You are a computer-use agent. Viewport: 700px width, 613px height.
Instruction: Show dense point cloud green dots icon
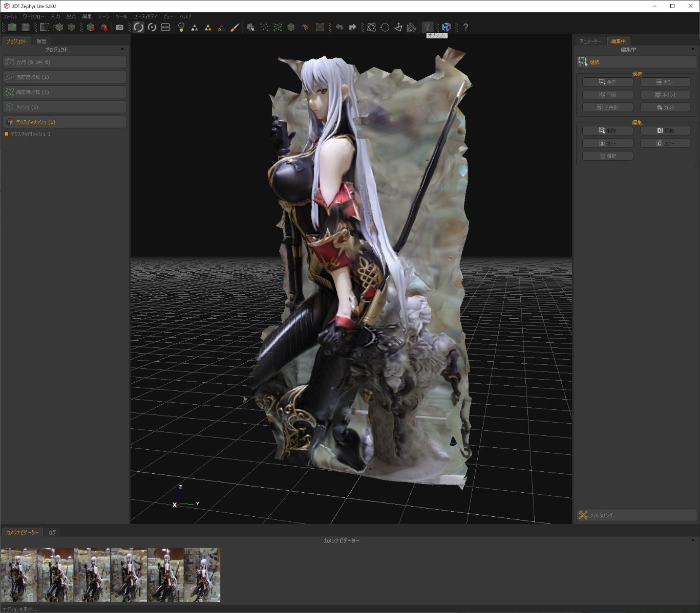click(x=278, y=27)
